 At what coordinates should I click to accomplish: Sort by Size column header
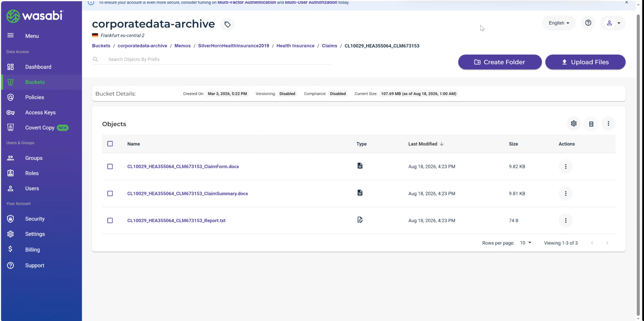[513, 144]
